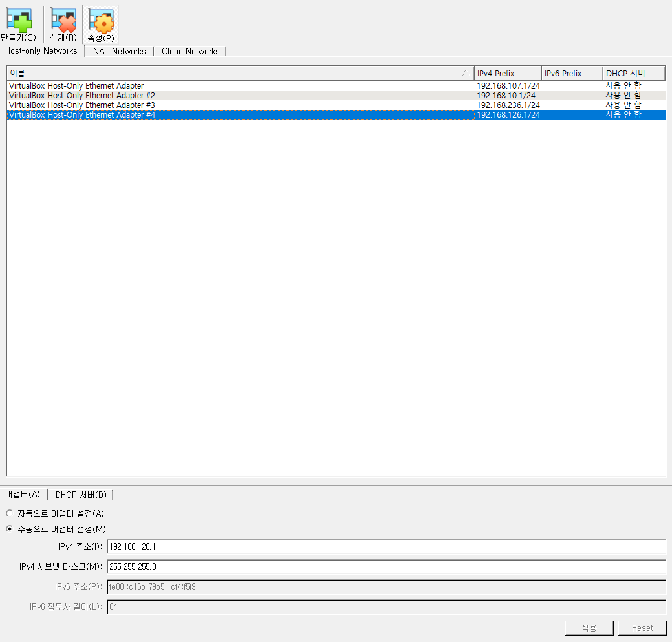Click the IPv6 접두사 길이 field
The height and width of the screenshot is (642, 672).
pos(386,607)
